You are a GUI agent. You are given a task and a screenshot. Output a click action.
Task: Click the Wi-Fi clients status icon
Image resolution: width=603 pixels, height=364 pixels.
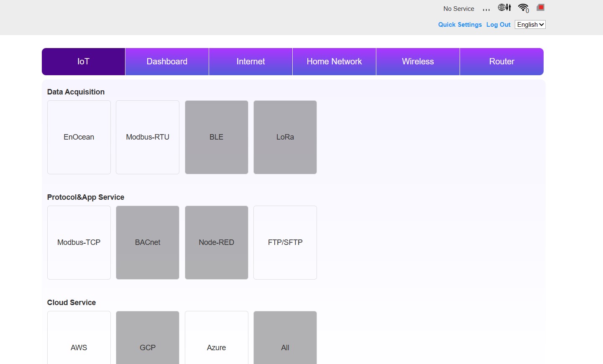[523, 8]
